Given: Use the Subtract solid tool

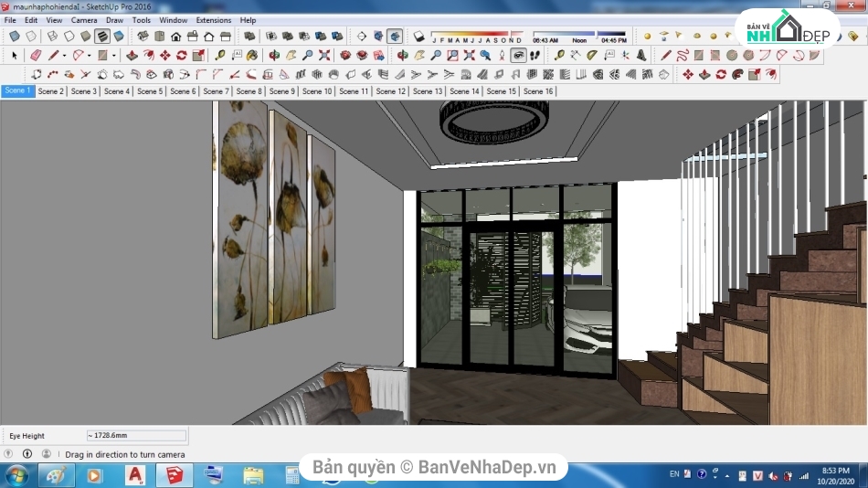Looking at the screenshot, I should (x=304, y=37).
